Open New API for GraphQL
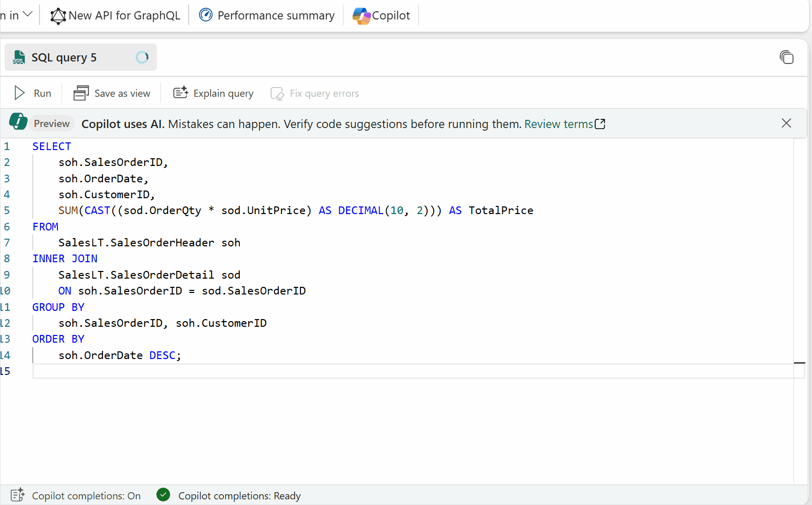The width and height of the screenshot is (812, 505). click(115, 15)
